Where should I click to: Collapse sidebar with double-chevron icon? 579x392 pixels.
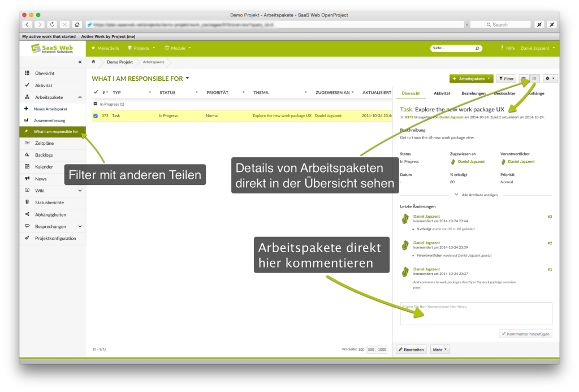(x=80, y=62)
